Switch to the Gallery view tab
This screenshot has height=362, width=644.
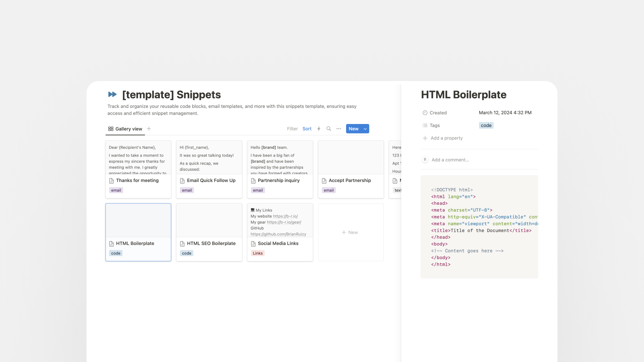click(x=125, y=129)
